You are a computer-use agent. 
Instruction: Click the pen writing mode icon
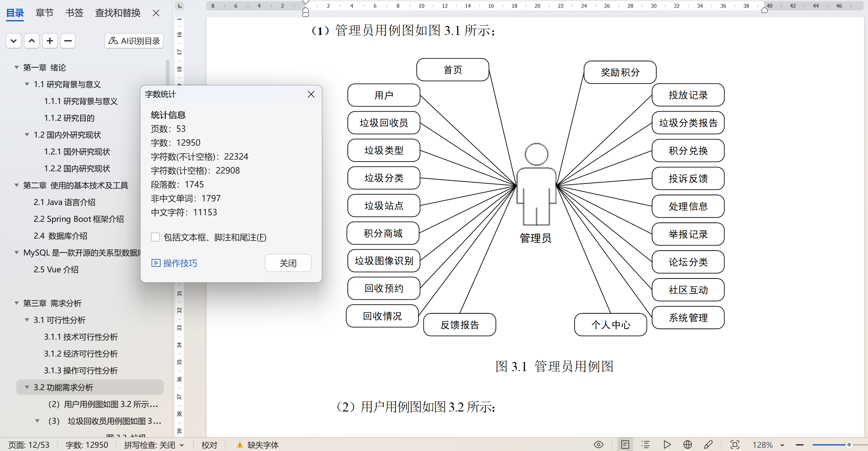708,445
